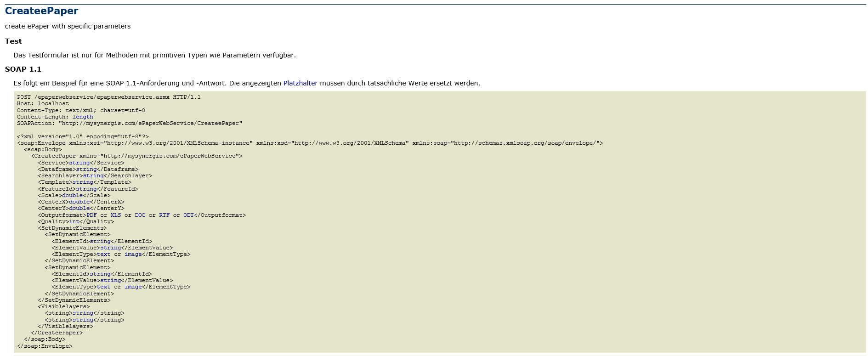Click the 'create ePaper with specific parameters' description
Viewport: 868px width, 356px height.
pos(68,26)
